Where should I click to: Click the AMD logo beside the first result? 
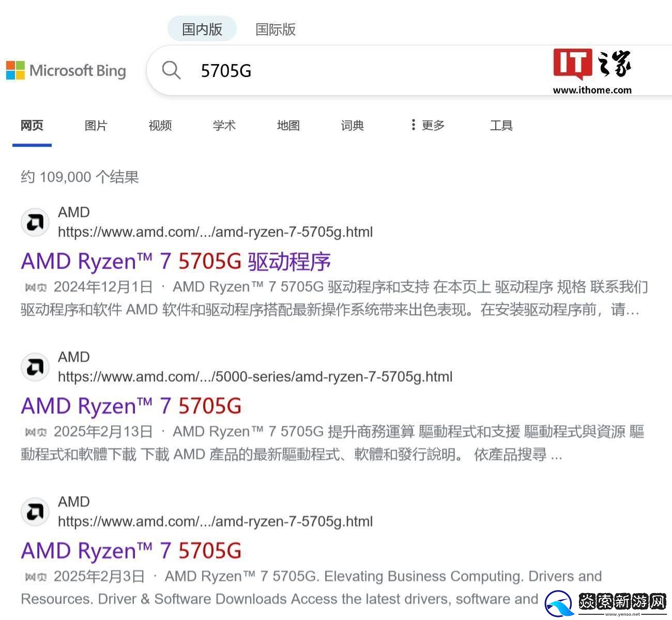click(35, 222)
